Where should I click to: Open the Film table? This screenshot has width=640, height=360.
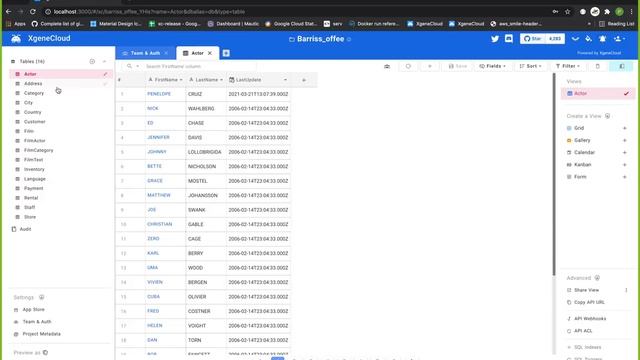click(x=60, y=131)
